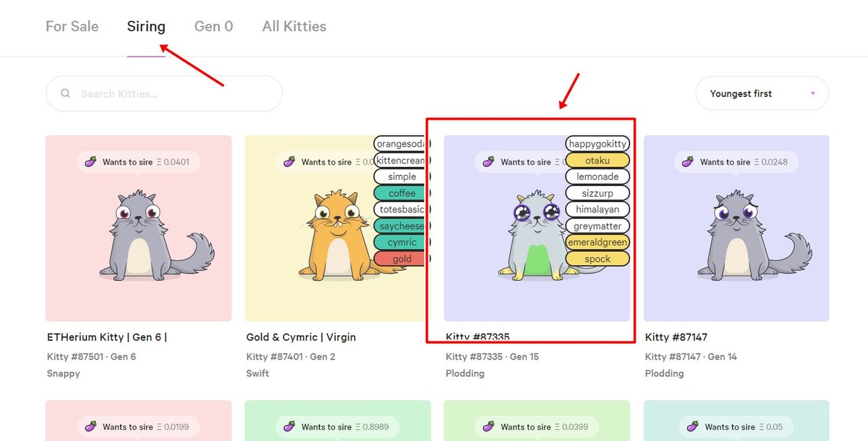Click the saycheese trait tag

click(x=402, y=226)
